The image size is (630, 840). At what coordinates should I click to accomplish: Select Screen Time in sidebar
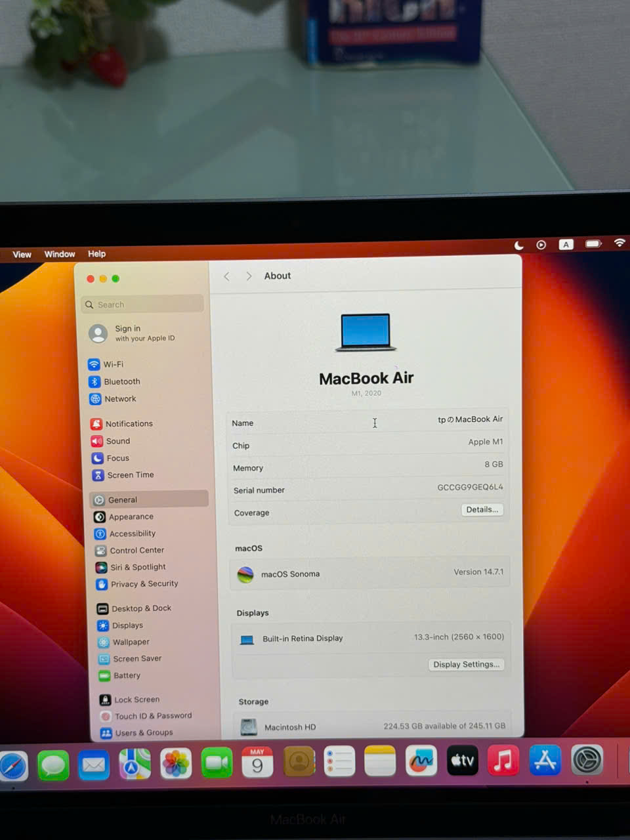[123, 474]
